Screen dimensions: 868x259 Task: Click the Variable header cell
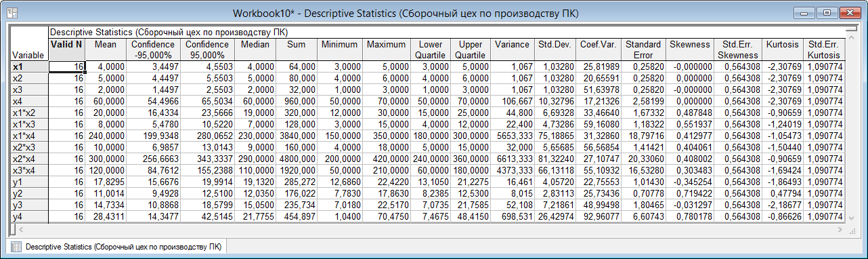click(29, 44)
